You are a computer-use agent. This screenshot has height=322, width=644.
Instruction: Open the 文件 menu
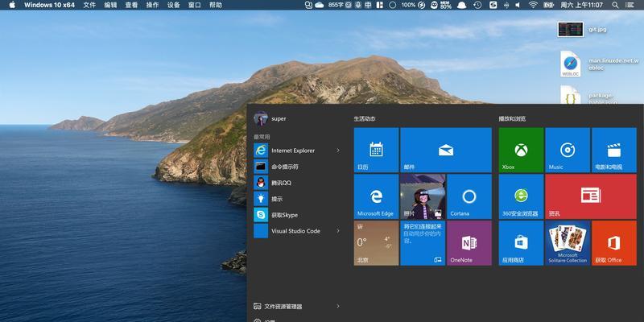[89, 5]
